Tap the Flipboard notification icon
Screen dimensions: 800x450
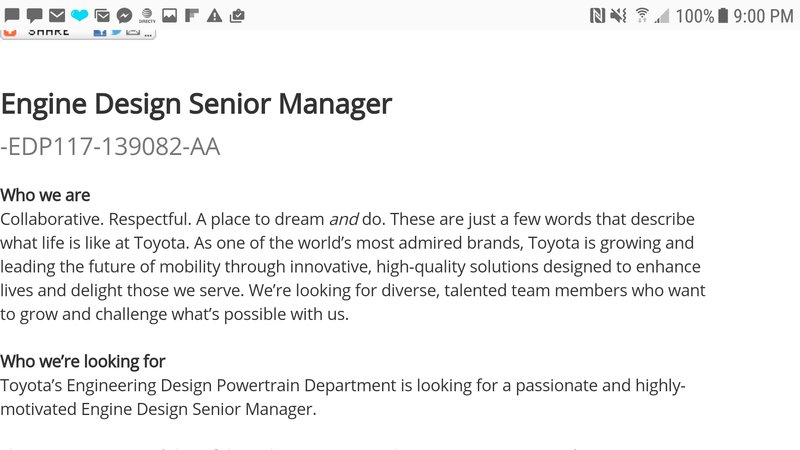pos(192,16)
